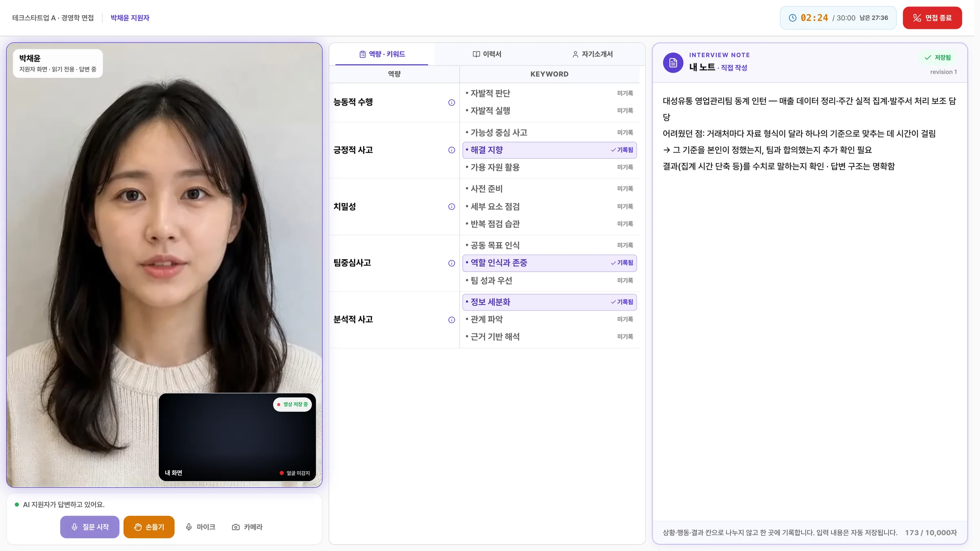Image resolution: width=980 pixels, height=551 pixels.
Task: Click into the interview note text area
Action: pos(810,302)
